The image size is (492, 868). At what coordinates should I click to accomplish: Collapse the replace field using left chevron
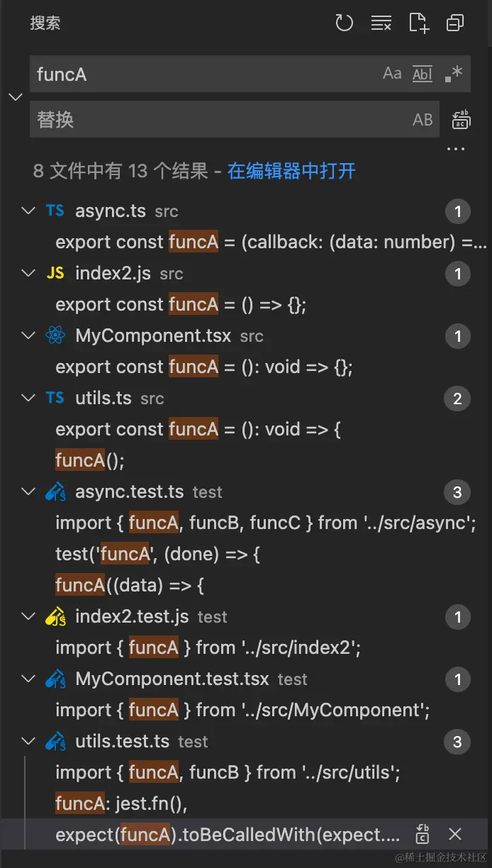tap(15, 96)
